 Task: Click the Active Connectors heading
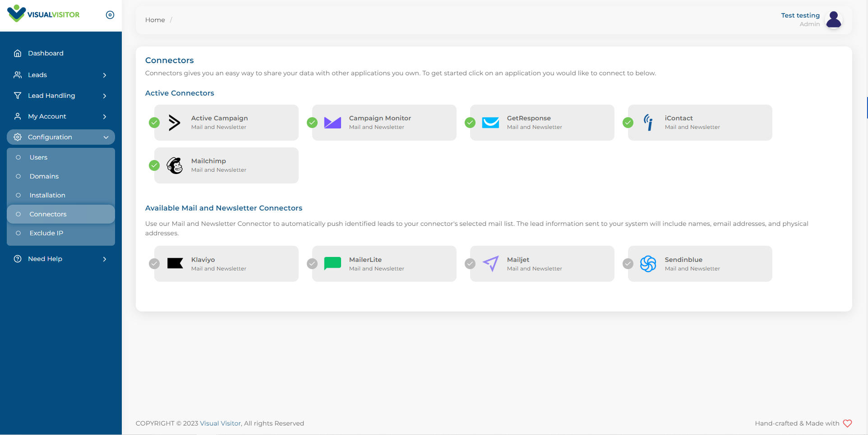[x=180, y=93]
